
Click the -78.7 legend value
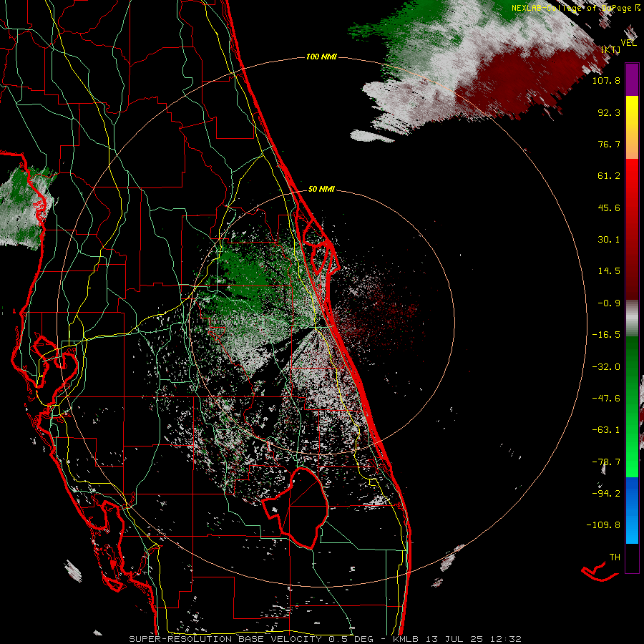point(606,462)
